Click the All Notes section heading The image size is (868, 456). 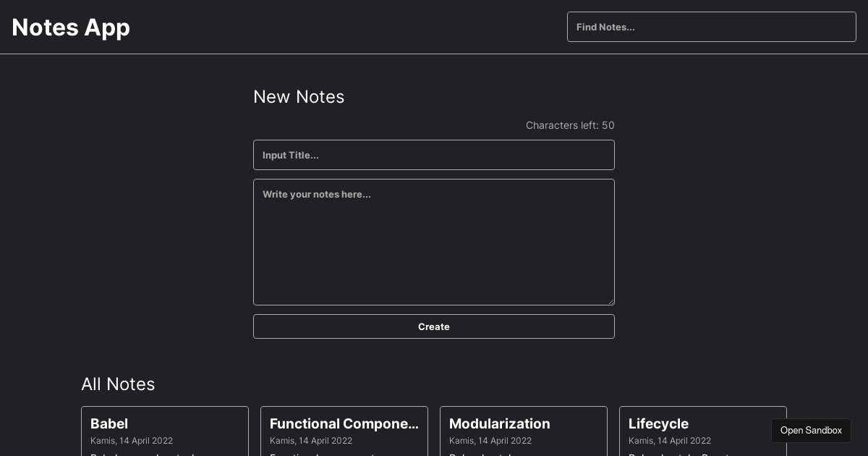click(118, 384)
